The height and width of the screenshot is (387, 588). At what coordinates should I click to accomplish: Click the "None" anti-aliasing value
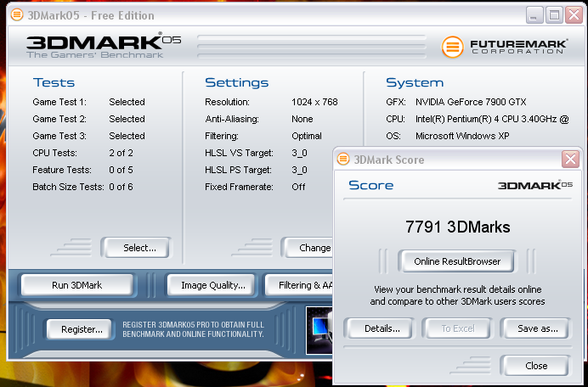click(302, 119)
